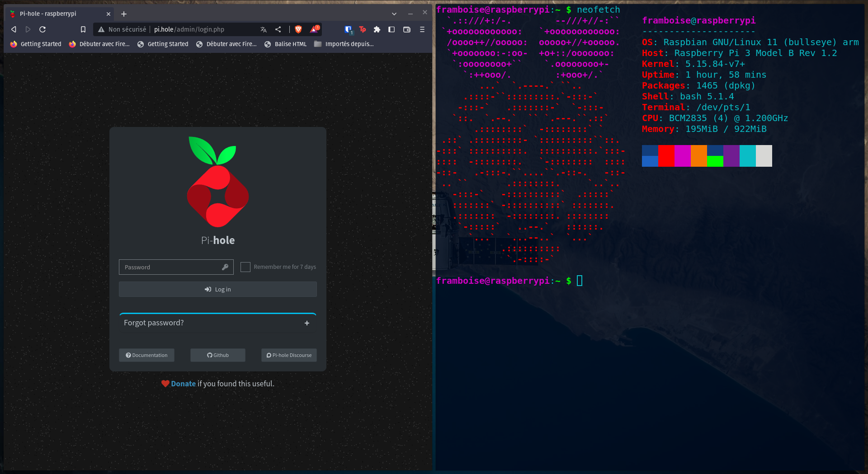Expand the Importés depuis... bookmarks folder

tap(344, 44)
